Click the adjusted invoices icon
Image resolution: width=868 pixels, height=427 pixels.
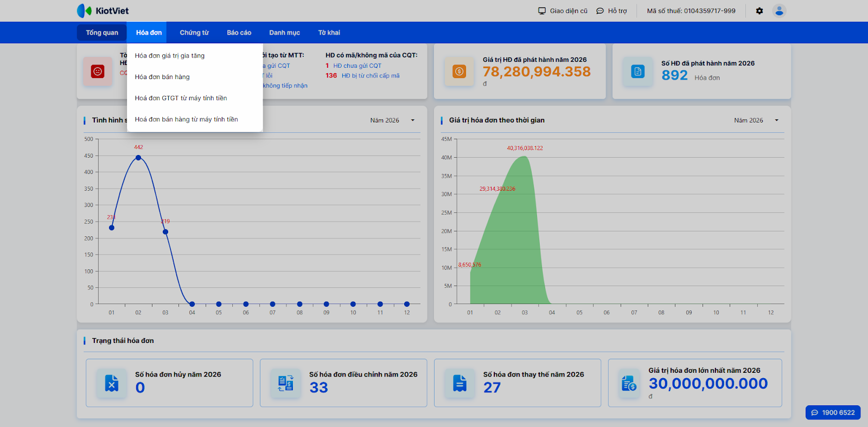pos(285,383)
